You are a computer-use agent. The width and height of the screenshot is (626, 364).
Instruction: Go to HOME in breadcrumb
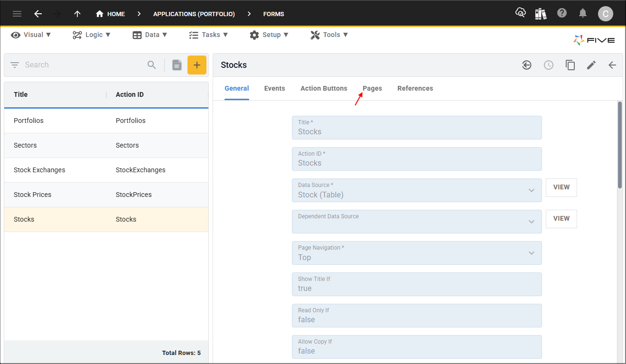[110, 14]
